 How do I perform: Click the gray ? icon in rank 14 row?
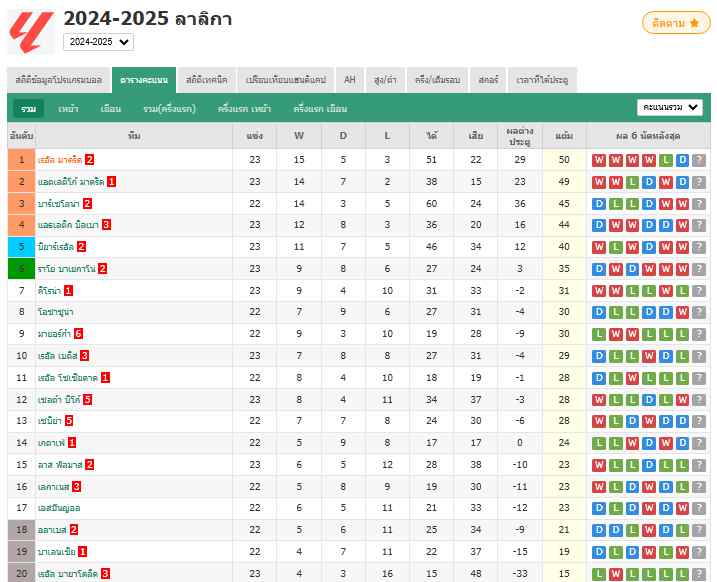(x=699, y=443)
